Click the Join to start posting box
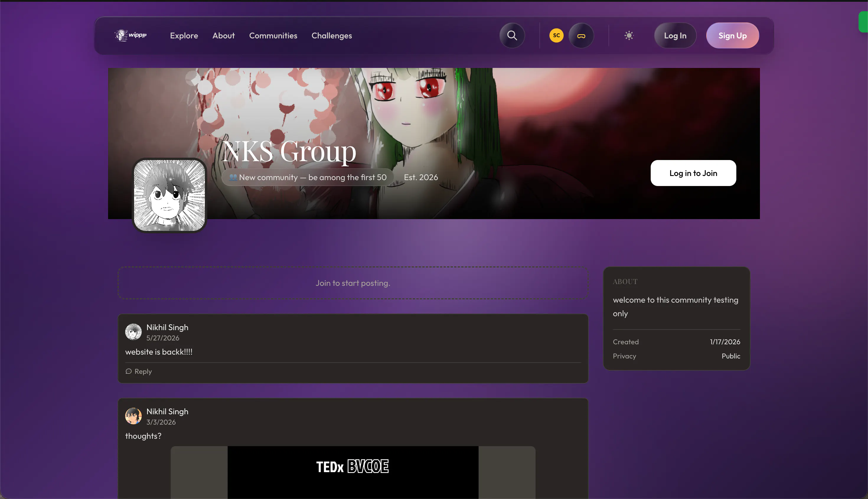The height and width of the screenshot is (499, 868). click(353, 283)
